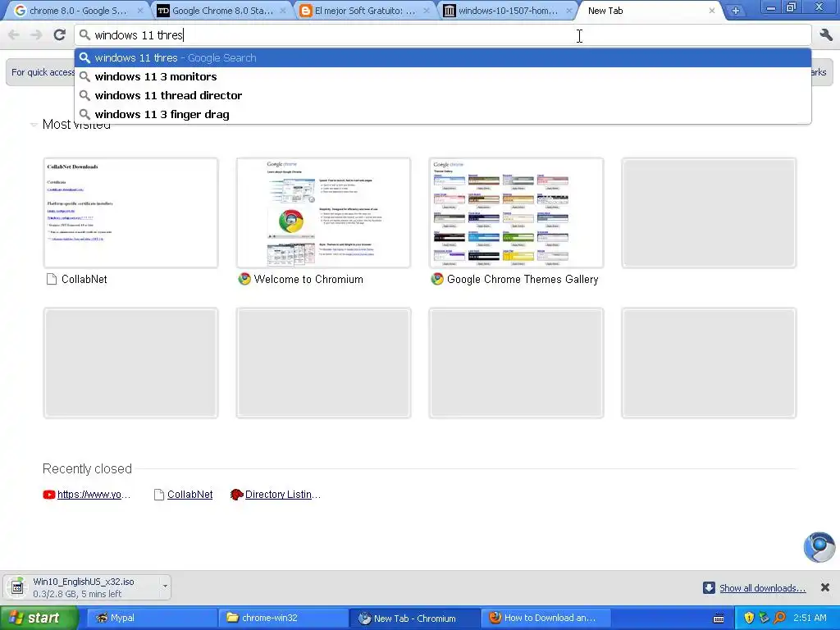Close the 'windows-10-1507-hom...' tab
Viewport: 840px width, 630px height.
coord(570,11)
